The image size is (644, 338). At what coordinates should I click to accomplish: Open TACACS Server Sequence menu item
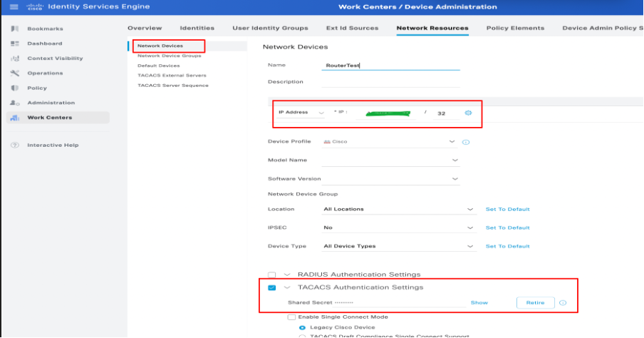click(173, 86)
